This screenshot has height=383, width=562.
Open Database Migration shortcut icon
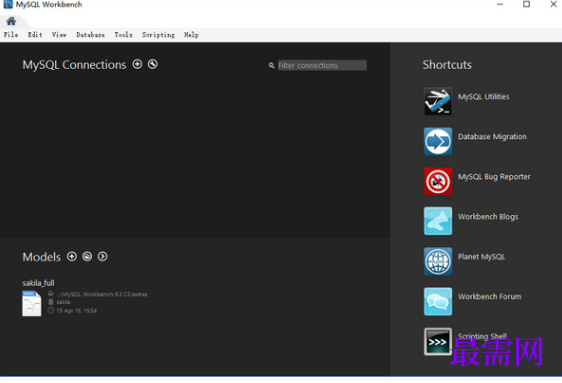tap(438, 142)
